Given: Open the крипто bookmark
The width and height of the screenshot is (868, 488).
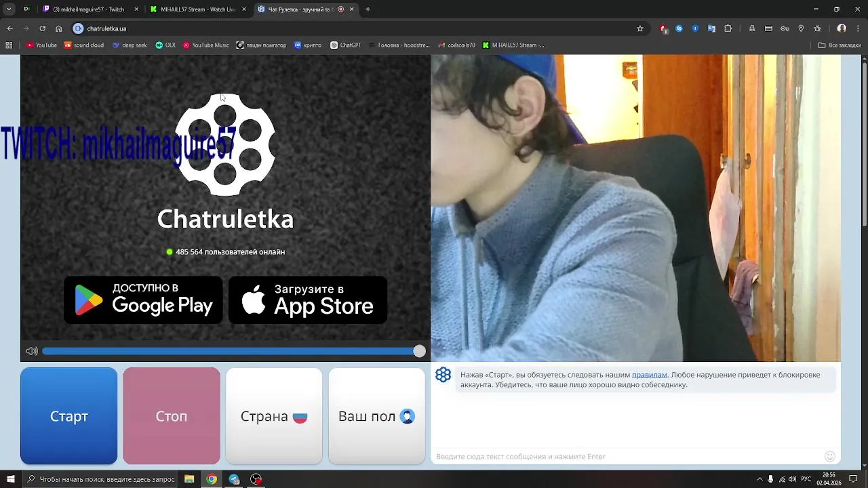Looking at the screenshot, I should [x=308, y=45].
